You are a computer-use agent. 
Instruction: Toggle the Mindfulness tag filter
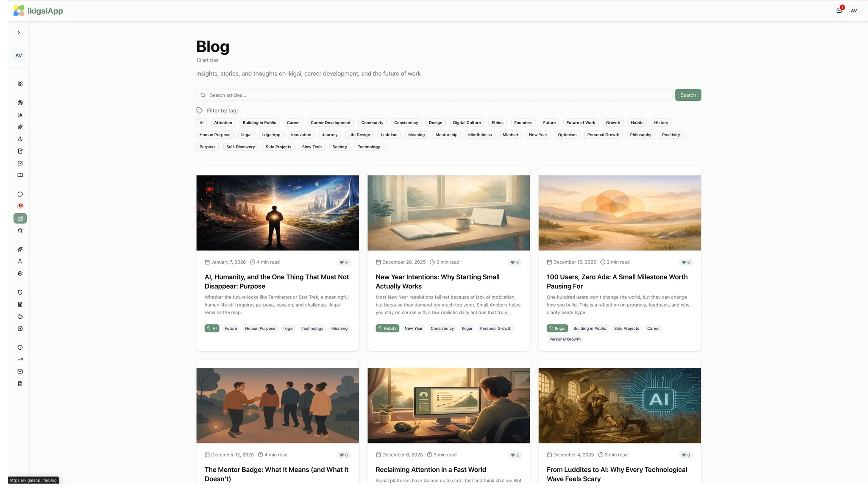pyautogui.click(x=480, y=135)
